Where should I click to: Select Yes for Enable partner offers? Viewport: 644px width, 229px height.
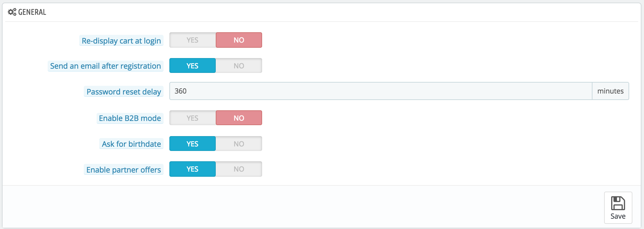[193, 169]
